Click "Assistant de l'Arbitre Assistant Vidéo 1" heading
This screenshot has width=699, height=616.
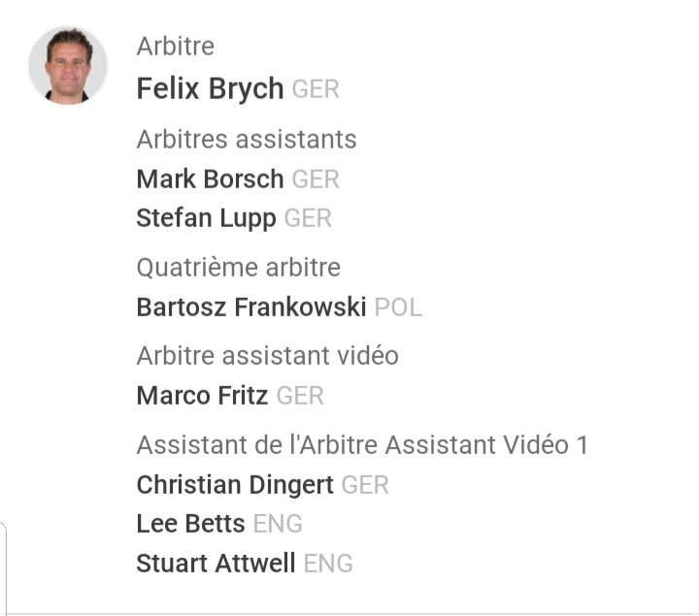coord(362,444)
